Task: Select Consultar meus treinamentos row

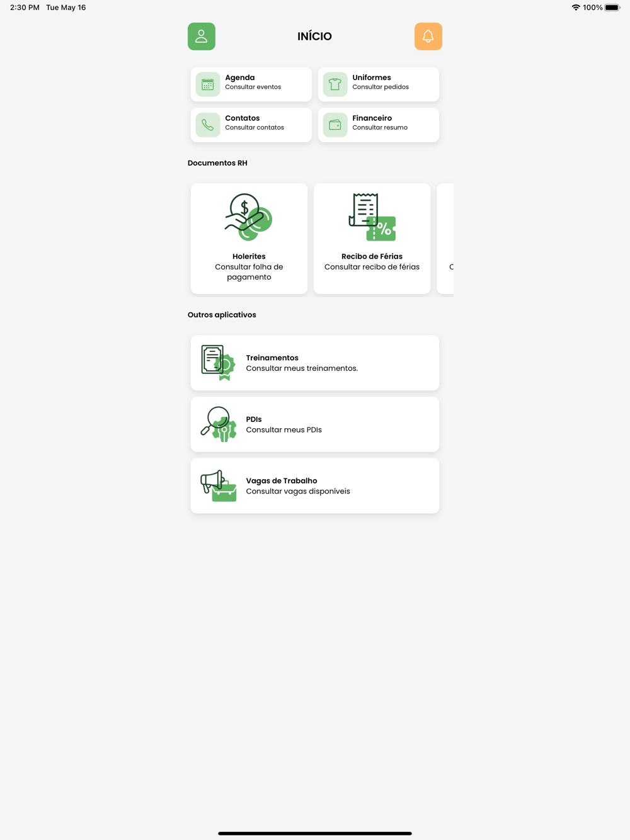Action: pos(315,363)
